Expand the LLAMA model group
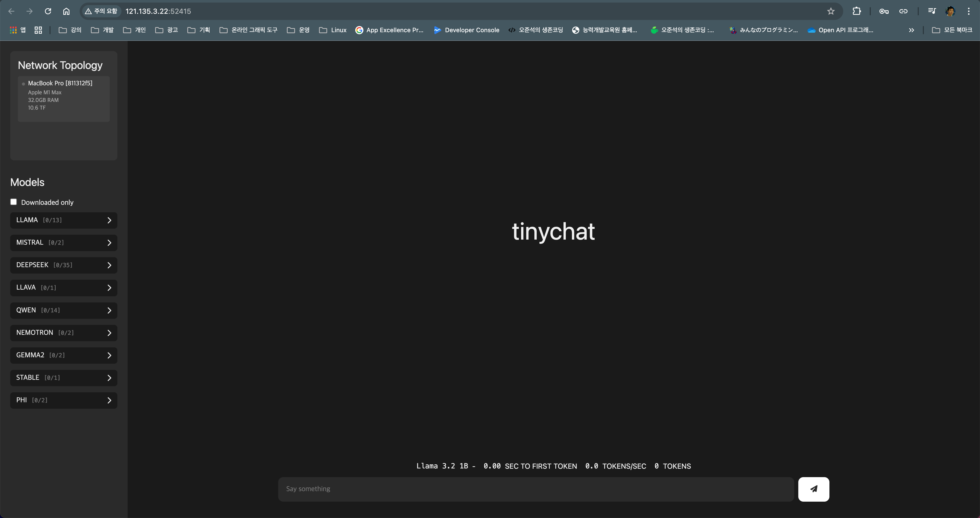The height and width of the screenshot is (518, 980). pos(64,220)
